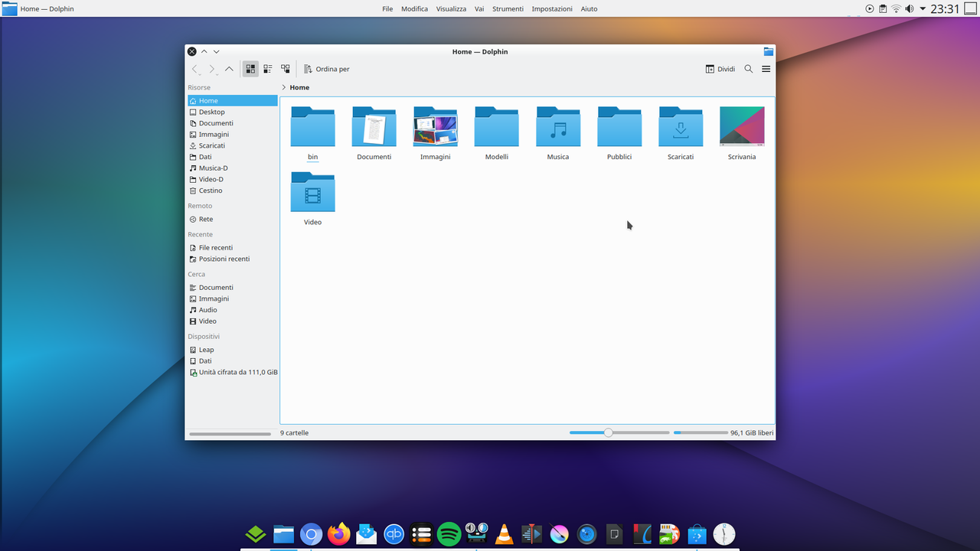This screenshot has height=551, width=980.
Task: Expand hidden system tray icons arrow
Action: point(923,9)
